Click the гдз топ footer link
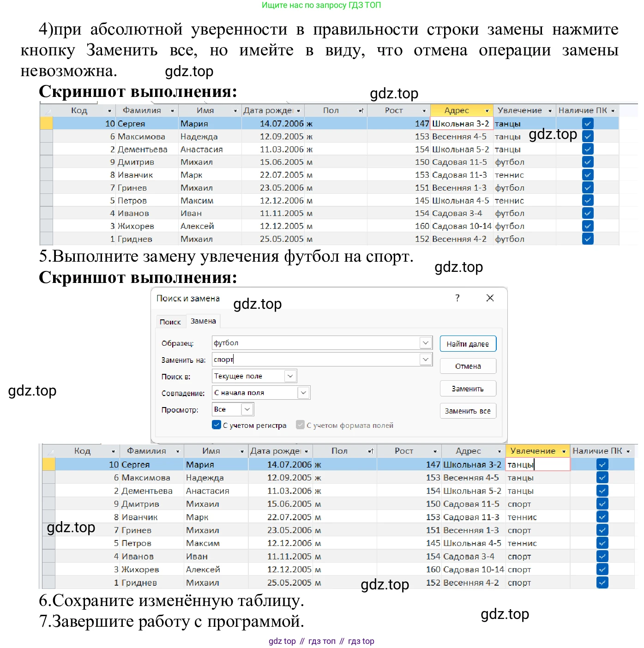Image resolution: width=644 pixels, height=648 pixels. click(x=322, y=641)
